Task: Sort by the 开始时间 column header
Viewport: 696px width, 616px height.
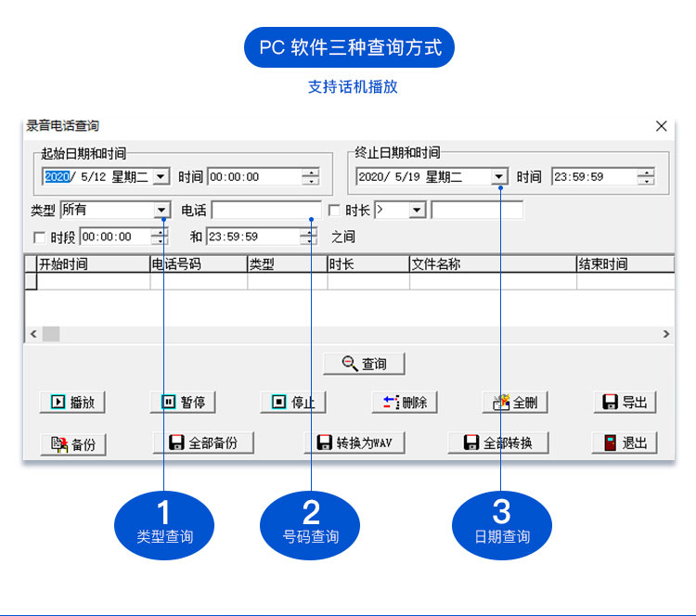Action: 91,264
